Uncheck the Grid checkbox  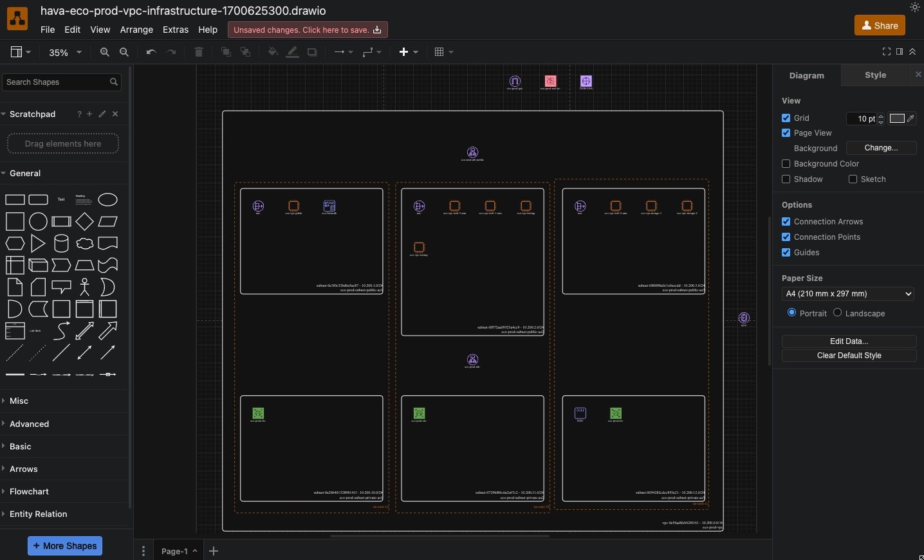786,118
